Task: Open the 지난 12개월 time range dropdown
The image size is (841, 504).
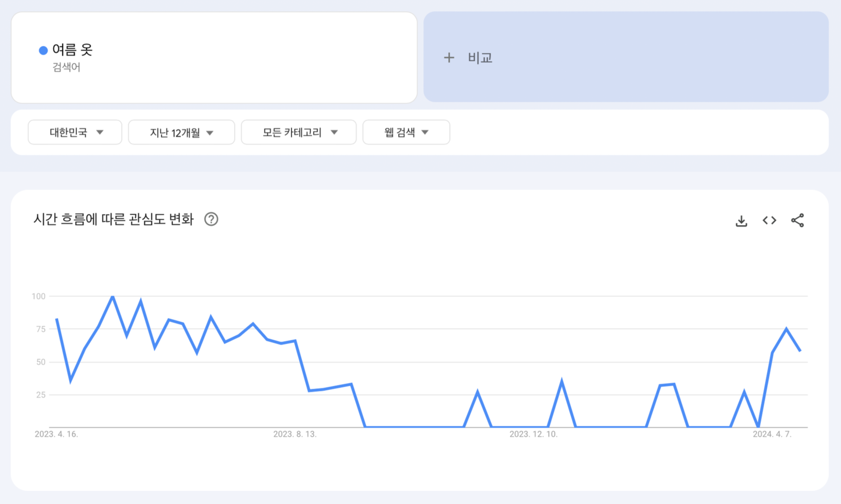Action: 181,132
